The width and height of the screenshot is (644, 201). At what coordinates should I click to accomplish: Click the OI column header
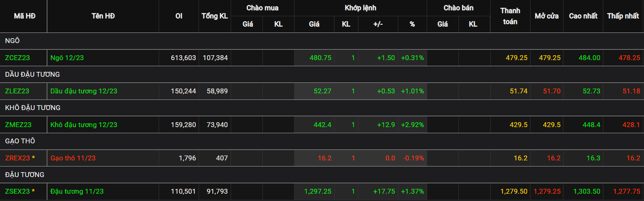(x=179, y=16)
